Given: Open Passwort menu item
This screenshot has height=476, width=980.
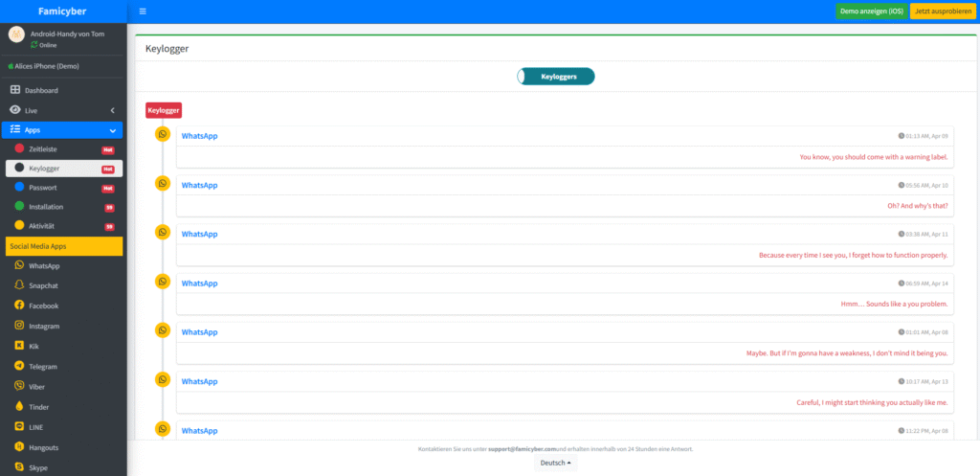Looking at the screenshot, I should tap(64, 188).
